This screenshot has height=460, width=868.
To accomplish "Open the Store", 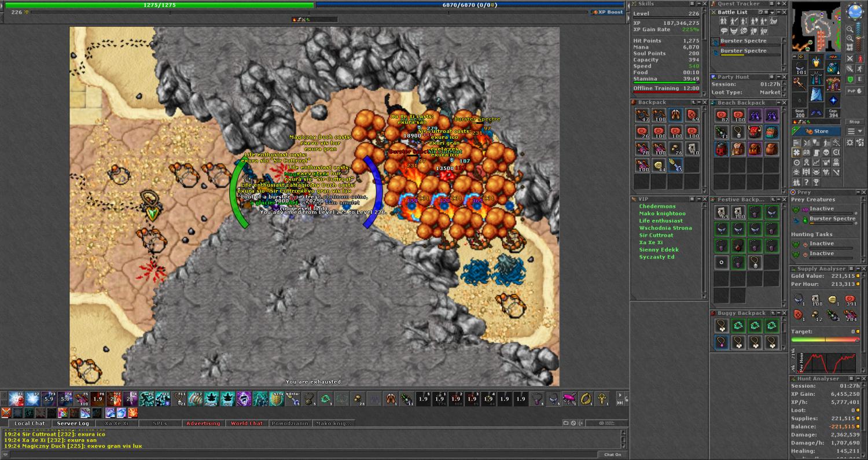I will [x=816, y=131].
